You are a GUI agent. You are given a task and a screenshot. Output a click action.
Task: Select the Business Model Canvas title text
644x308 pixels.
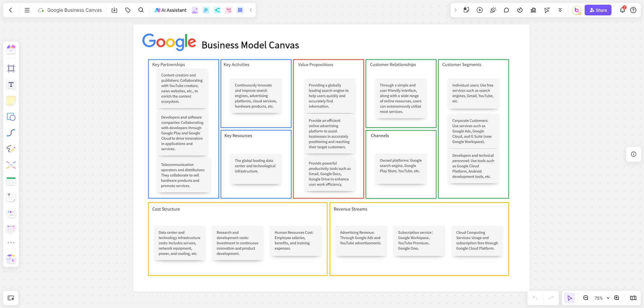point(250,45)
